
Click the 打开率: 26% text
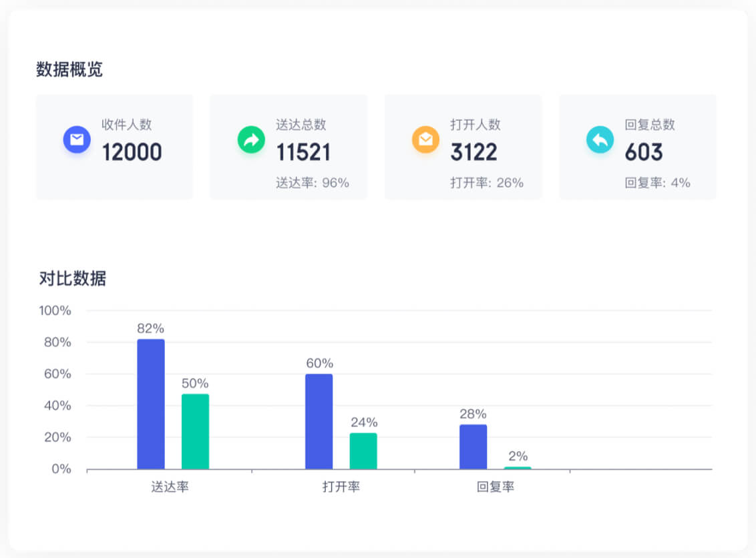point(487,183)
